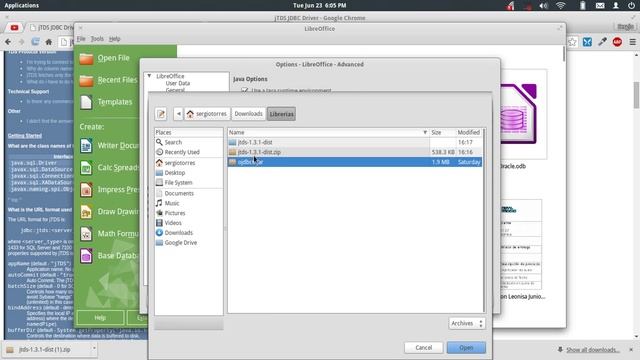The image size is (640, 360).
Task: Sort files by Modified column
Action: coord(469,132)
